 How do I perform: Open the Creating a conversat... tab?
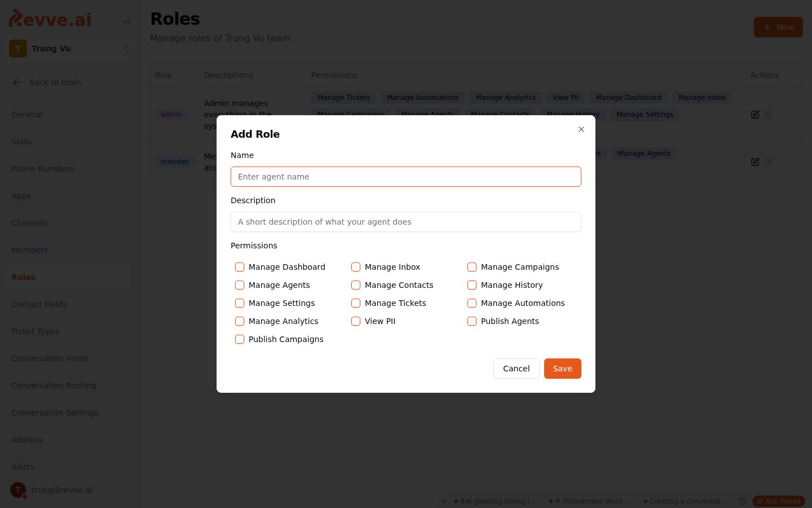[x=685, y=501]
